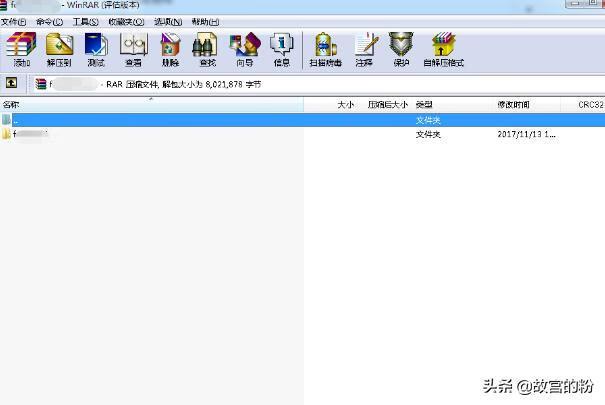The image size is (605, 405).
Task: Click the up one level button
Action: (11, 84)
